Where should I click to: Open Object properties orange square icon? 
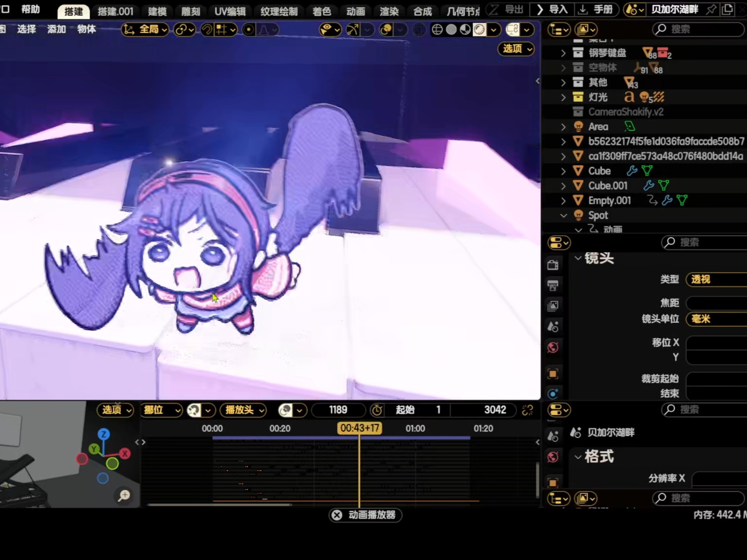click(553, 374)
